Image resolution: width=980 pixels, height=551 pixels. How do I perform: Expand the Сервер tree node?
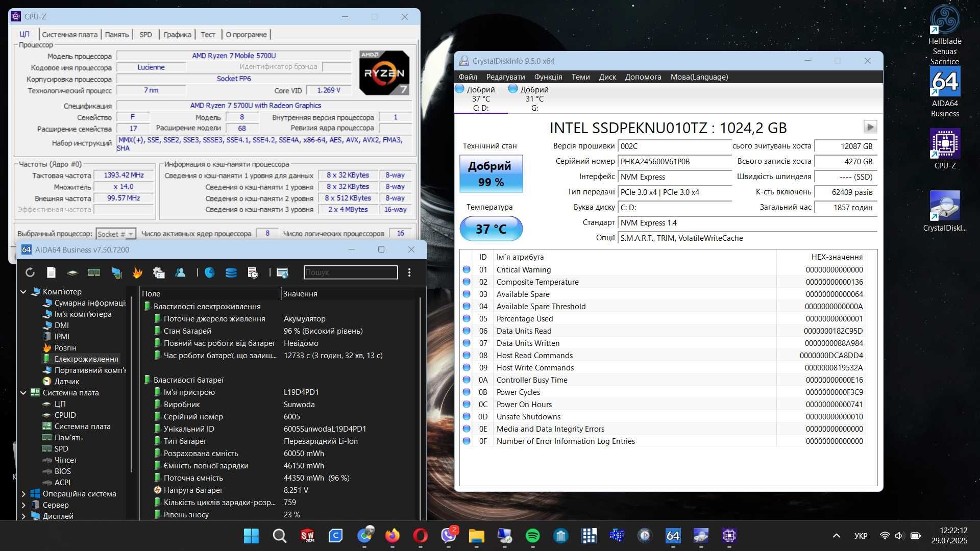23,505
